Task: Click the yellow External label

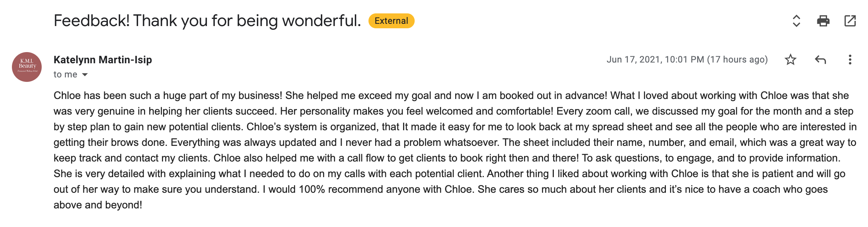Action: [x=391, y=21]
